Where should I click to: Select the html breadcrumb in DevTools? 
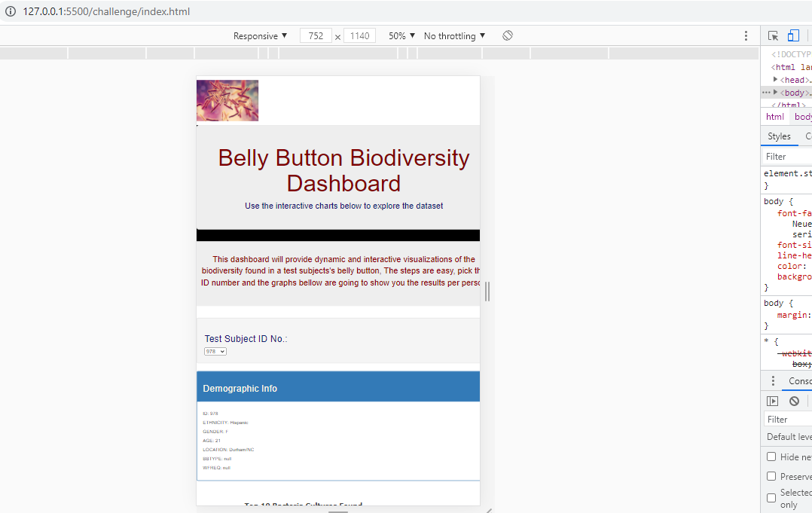click(x=775, y=116)
